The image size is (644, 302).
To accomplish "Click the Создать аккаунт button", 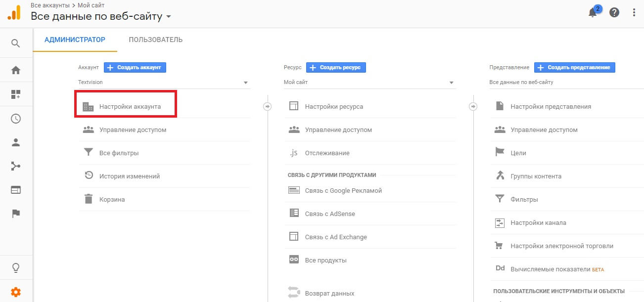I will [135, 67].
